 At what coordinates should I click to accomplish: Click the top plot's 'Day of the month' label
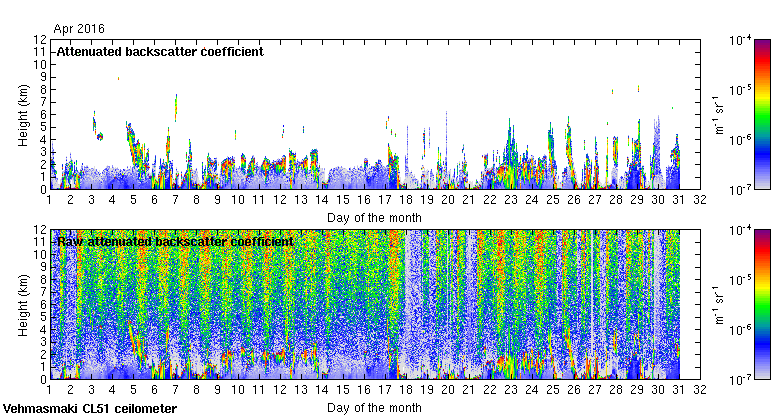click(x=374, y=218)
